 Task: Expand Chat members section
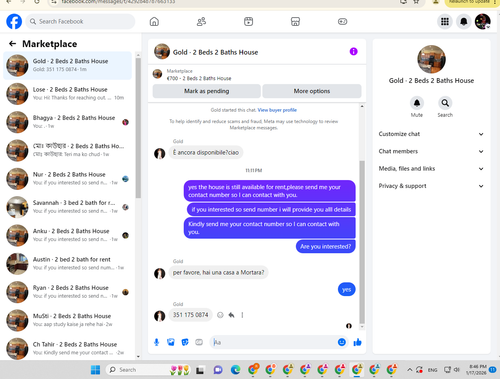tap(431, 151)
